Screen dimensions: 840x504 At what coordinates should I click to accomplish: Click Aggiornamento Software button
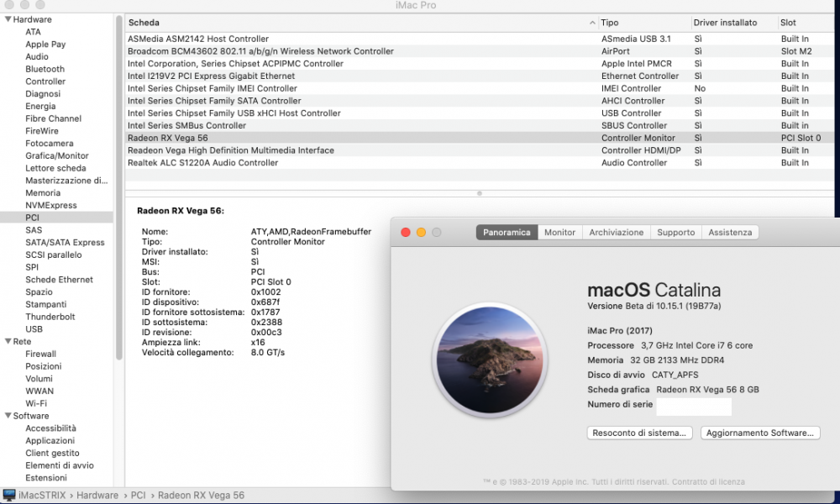click(x=760, y=433)
